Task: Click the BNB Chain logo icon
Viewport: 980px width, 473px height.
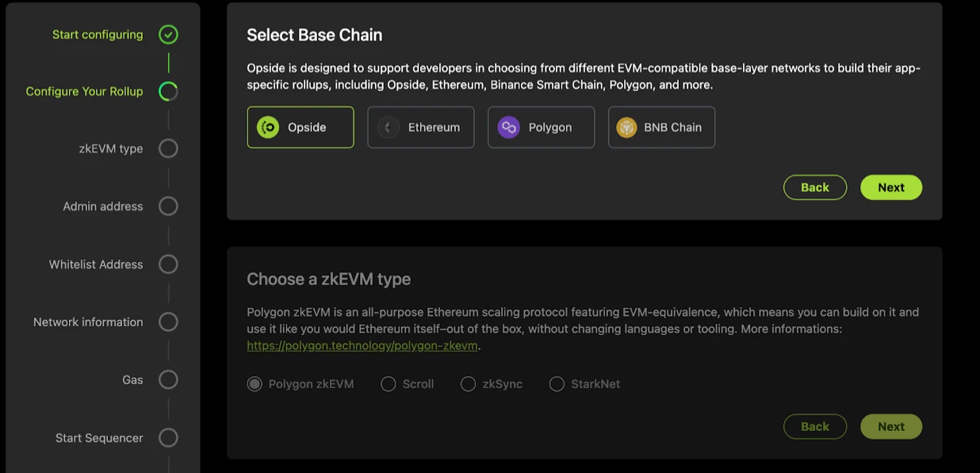Action: point(627,127)
